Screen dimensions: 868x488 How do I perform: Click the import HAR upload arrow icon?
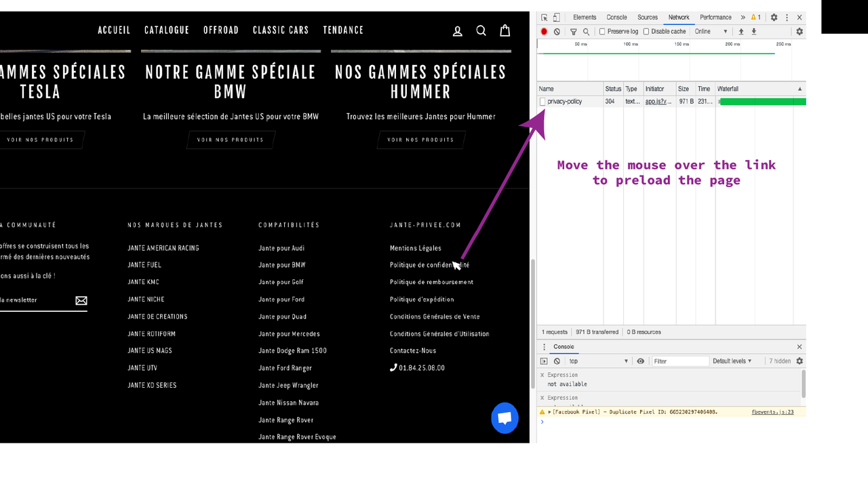tap(741, 32)
